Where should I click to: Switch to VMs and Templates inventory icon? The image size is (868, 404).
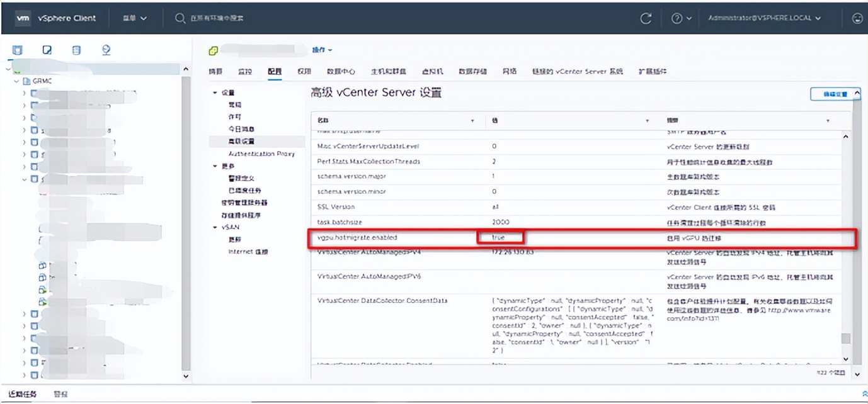(x=47, y=50)
